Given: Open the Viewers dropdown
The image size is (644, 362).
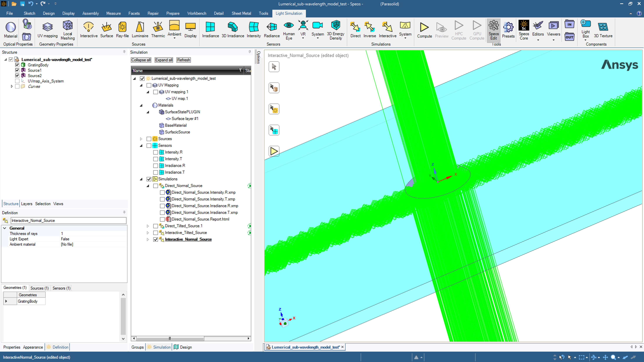Looking at the screenshot, I should 553,40.
